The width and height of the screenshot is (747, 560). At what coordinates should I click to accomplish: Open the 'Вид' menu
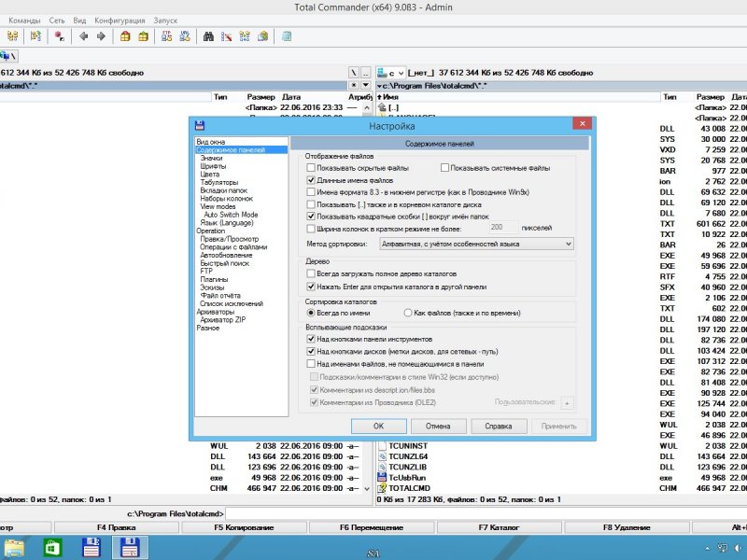click(x=79, y=21)
